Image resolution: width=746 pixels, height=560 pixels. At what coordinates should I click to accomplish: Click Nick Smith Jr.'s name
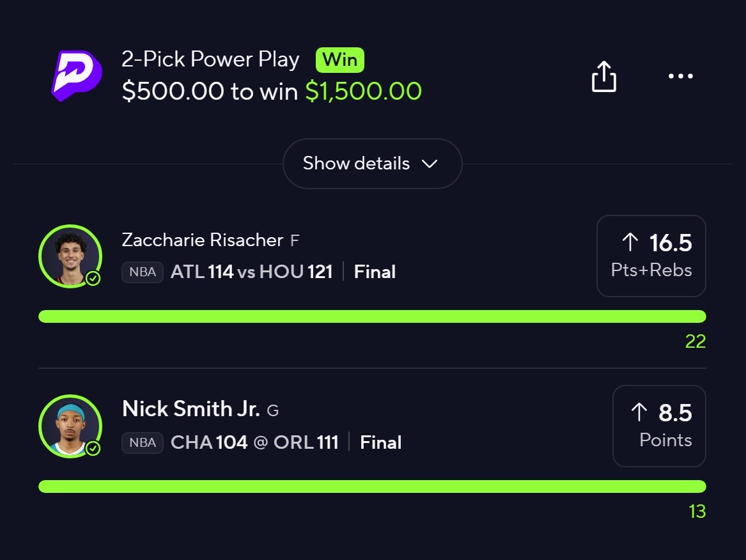coord(190,408)
